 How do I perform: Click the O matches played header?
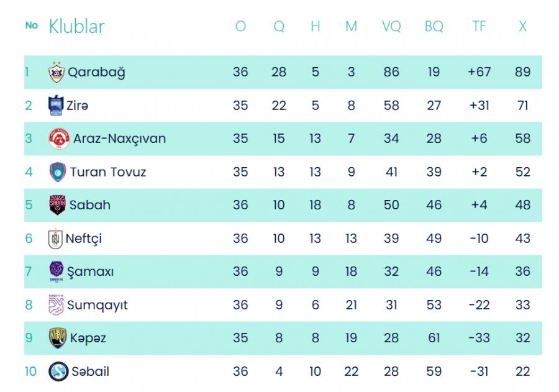coord(240,27)
